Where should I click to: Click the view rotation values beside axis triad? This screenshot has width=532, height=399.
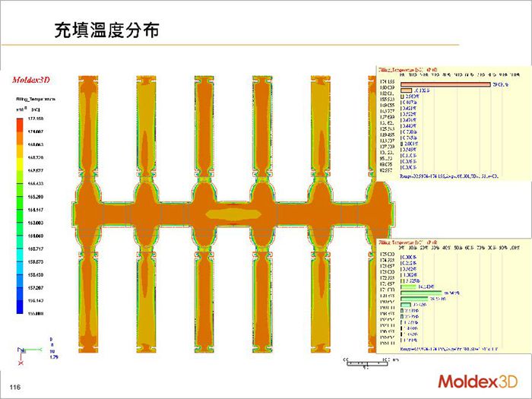53,348
